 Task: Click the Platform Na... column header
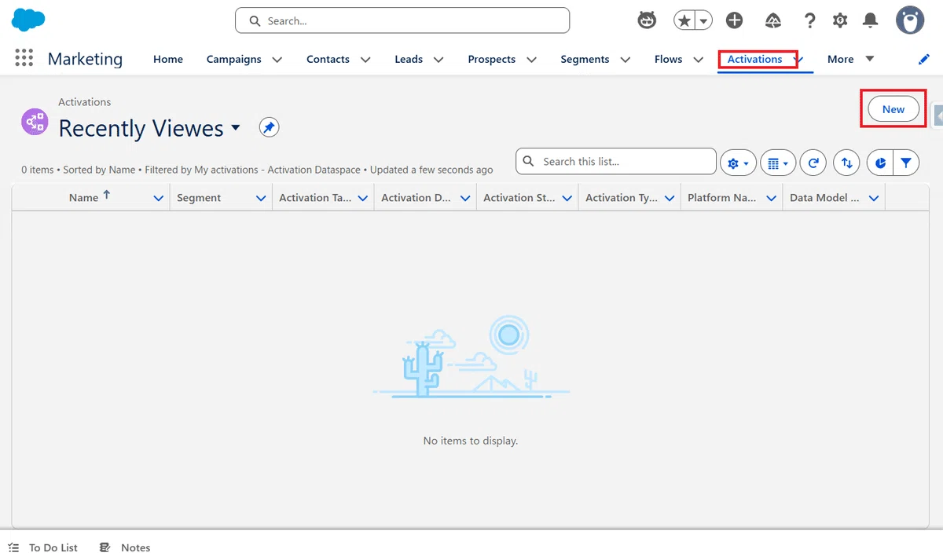click(x=721, y=198)
